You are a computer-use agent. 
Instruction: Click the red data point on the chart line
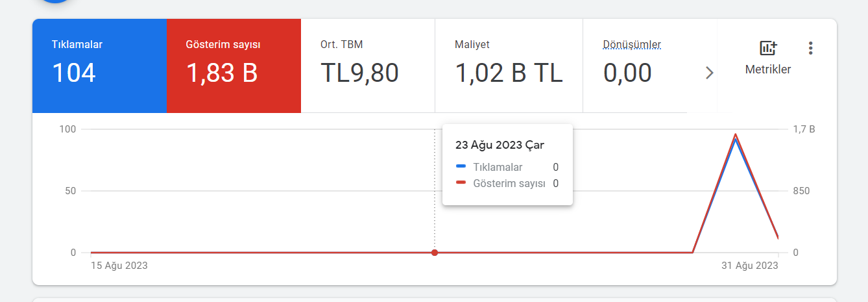(435, 252)
